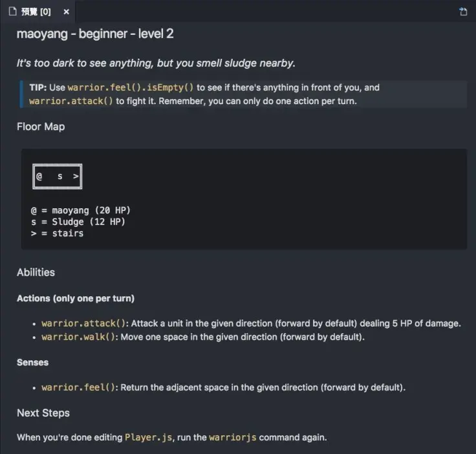Click the Sludge (12 HP) legend line
The width and height of the screenshot is (476, 454).
[x=78, y=222]
